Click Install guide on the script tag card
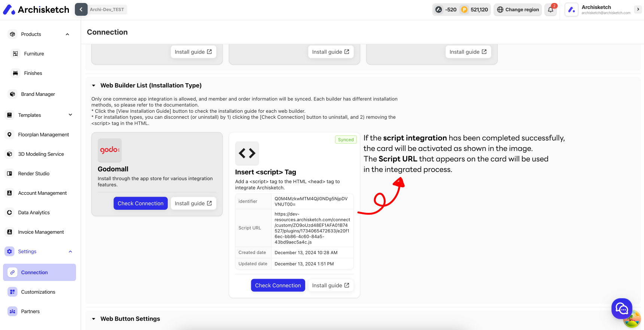Viewport: 644px width, 330px height. click(x=331, y=285)
